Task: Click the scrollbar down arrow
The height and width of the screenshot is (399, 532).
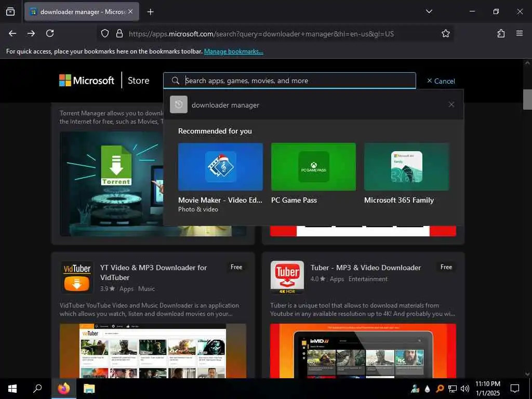Action: coord(527,374)
